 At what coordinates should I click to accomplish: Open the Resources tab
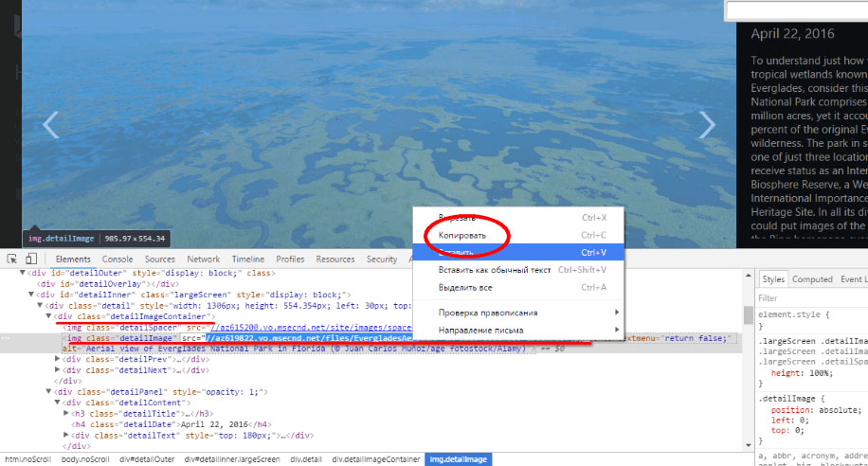tap(335, 259)
